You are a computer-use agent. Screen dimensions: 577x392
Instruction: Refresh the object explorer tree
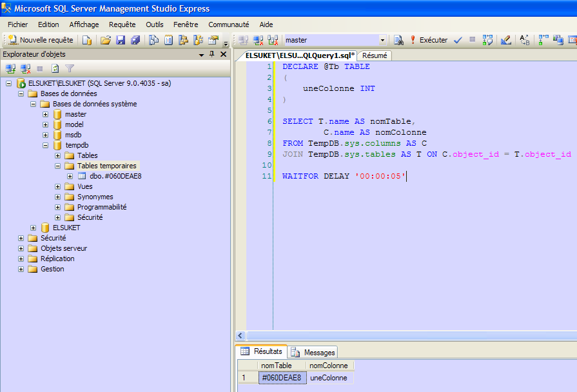point(55,68)
